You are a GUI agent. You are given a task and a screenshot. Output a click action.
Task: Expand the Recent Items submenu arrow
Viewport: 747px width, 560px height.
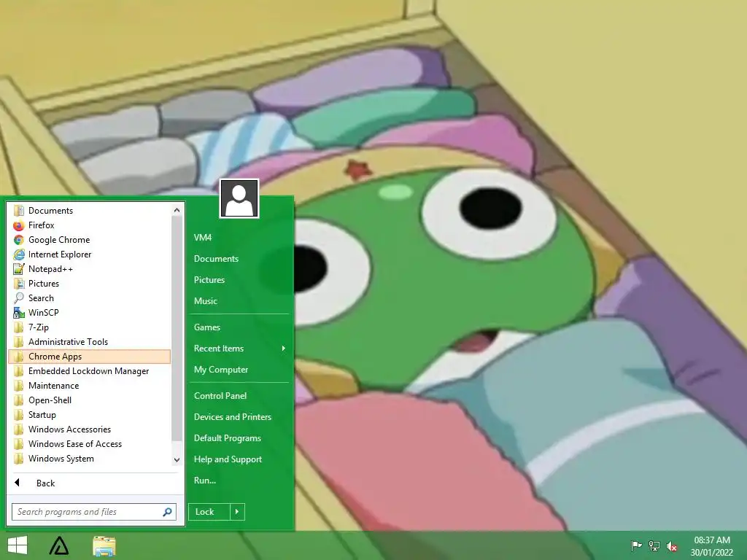(284, 349)
